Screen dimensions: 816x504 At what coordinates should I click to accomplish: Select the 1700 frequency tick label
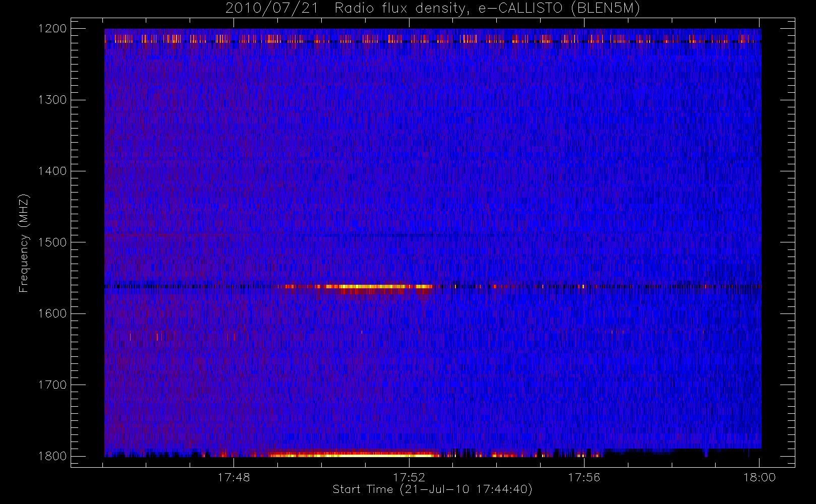(52, 385)
